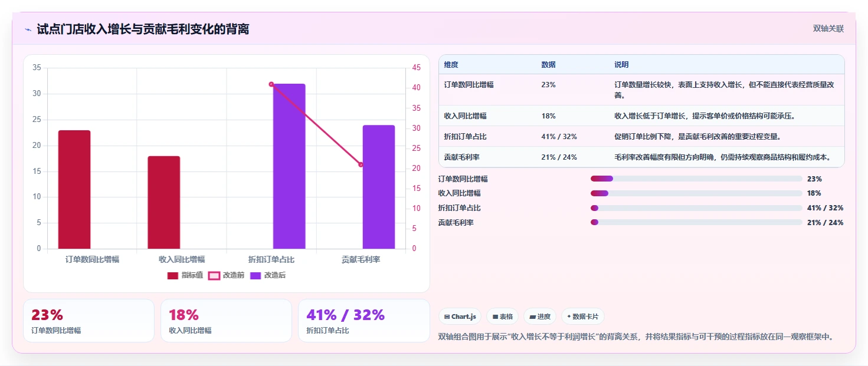
Task: Click the Chart.js chip
Action: point(460,316)
